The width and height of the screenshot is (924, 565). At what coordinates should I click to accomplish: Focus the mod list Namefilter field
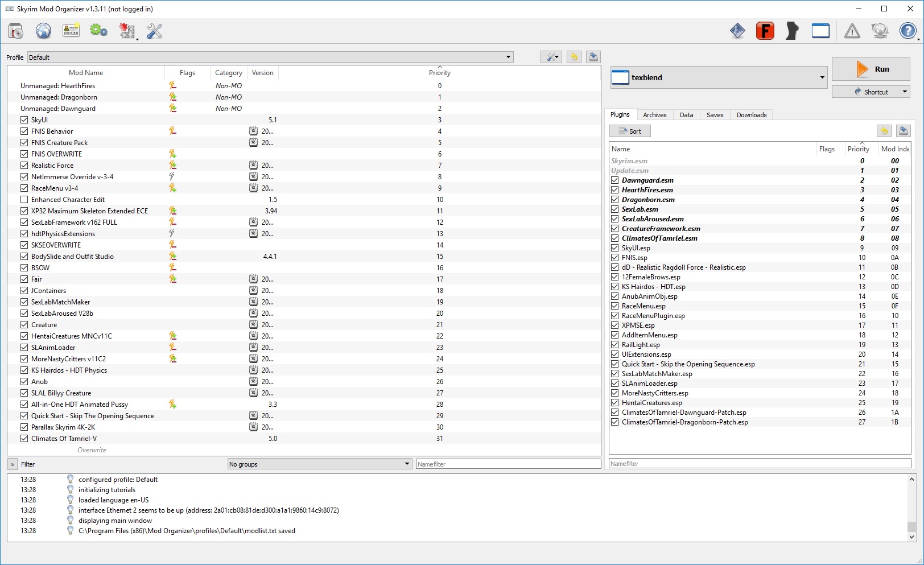click(x=508, y=464)
